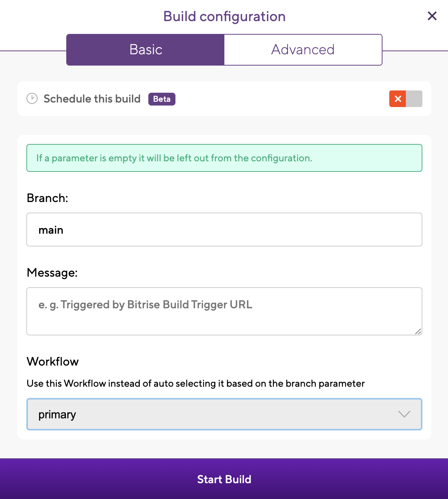Click the Workflow dropdown chevron arrow

click(404, 414)
